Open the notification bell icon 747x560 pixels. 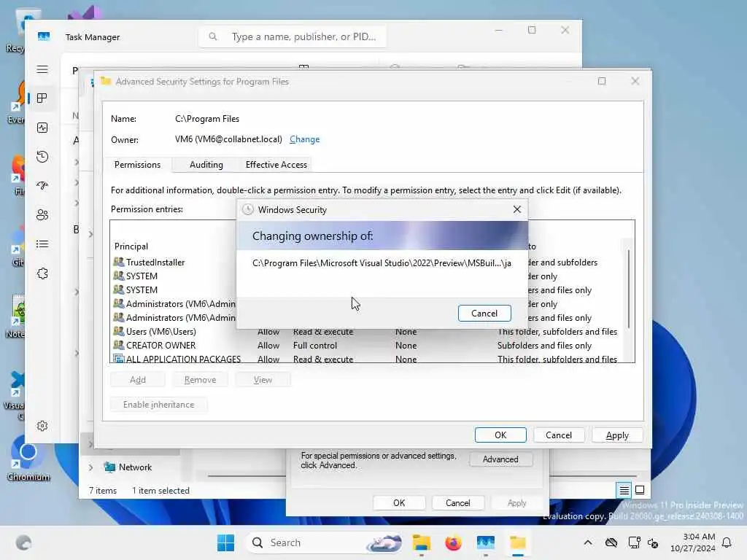(x=727, y=542)
